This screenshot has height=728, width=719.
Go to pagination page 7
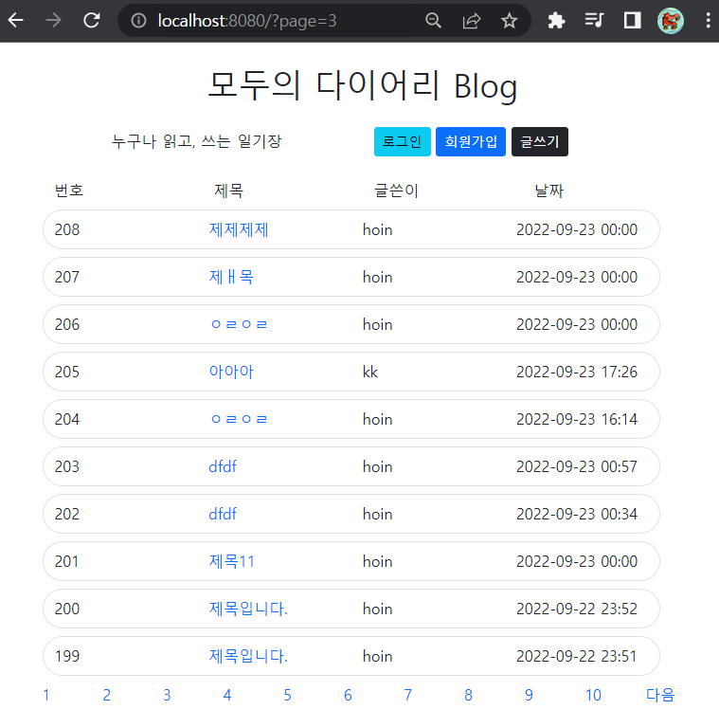(x=408, y=695)
